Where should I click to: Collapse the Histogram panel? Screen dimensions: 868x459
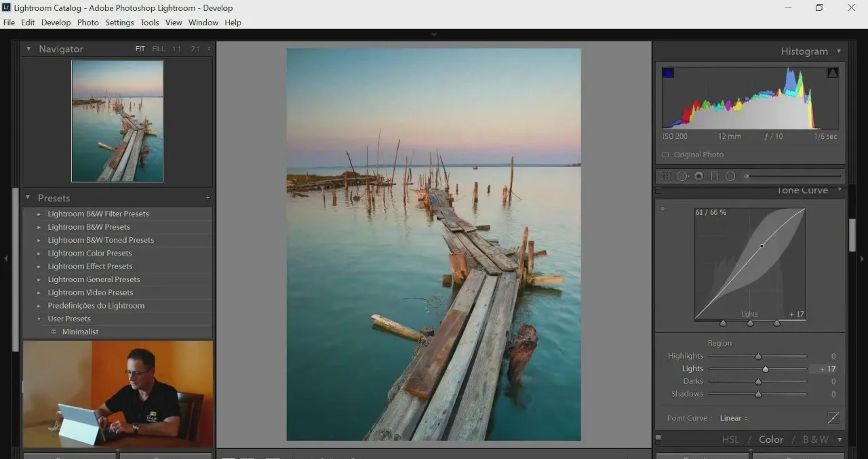[839, 51]
